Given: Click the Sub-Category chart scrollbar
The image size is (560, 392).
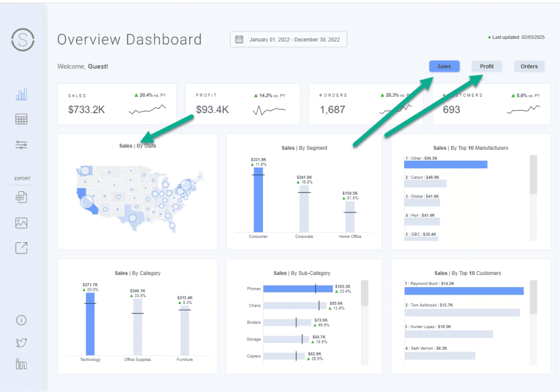Looking at the screenshot, I should [x=365, y=294].
